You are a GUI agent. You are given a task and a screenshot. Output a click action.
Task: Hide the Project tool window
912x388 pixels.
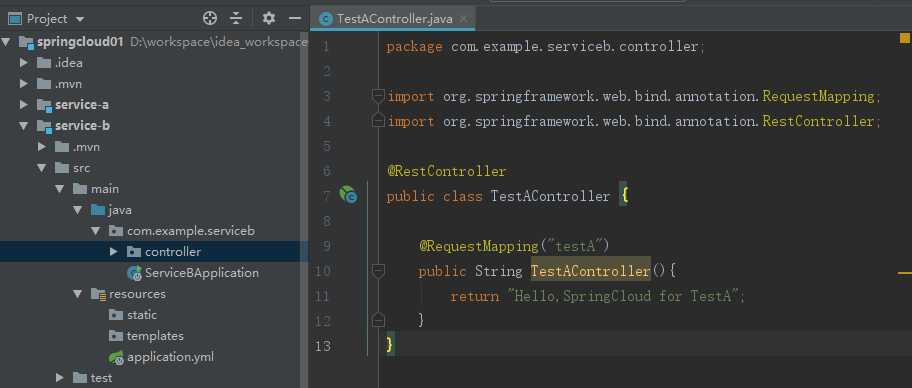[295, 19]
